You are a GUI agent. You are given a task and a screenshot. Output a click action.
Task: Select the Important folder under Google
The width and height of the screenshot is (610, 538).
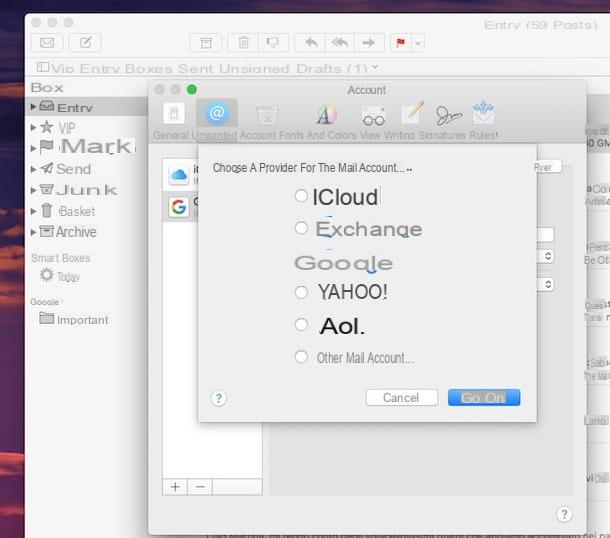coord(74,319)
